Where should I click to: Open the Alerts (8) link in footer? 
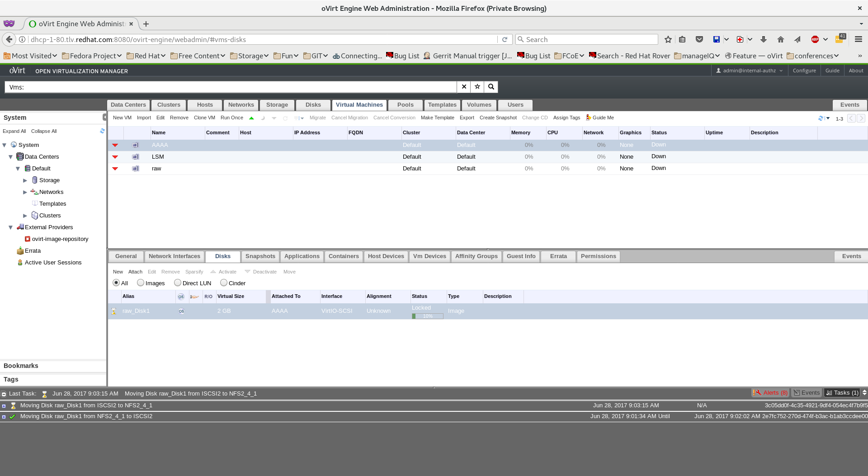click(x=770, y=393)
